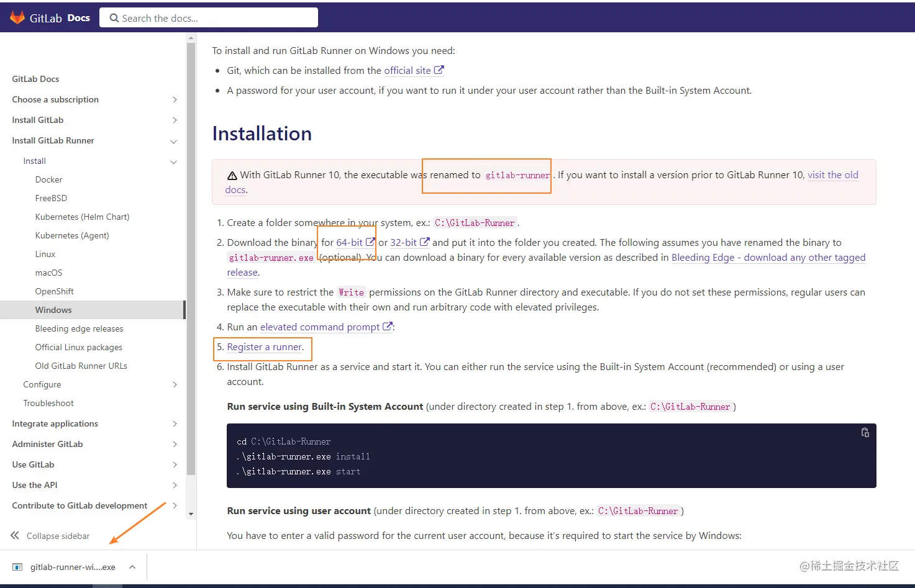Open Bleeding edge releases page
Screen dimensions: 915x588
coord(79,328)
